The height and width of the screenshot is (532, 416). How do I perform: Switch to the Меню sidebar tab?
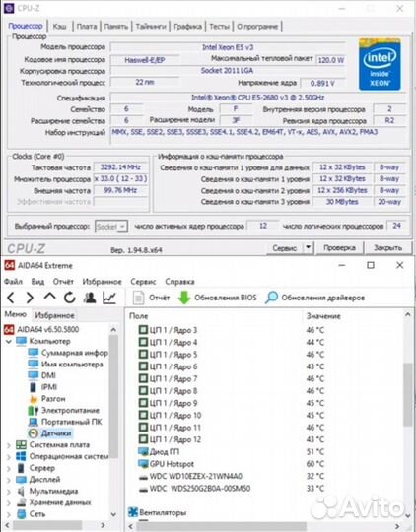click(16, 314)
